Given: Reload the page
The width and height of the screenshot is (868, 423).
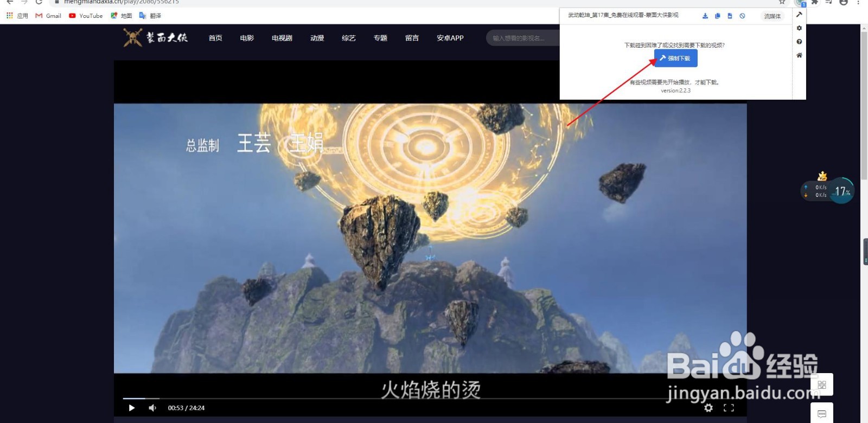Looking at the screenshot, I should (39, 2).
